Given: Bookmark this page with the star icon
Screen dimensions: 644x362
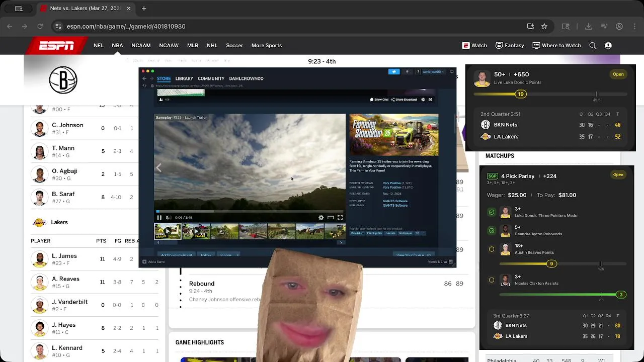Looking at the screenshot, I should 544,26.
